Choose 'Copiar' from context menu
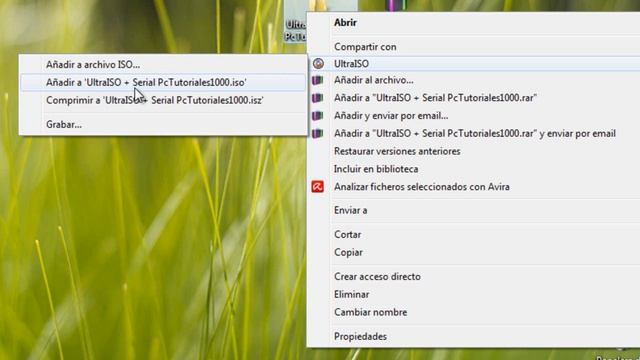The image size is (640, 360). pos(474,253)
